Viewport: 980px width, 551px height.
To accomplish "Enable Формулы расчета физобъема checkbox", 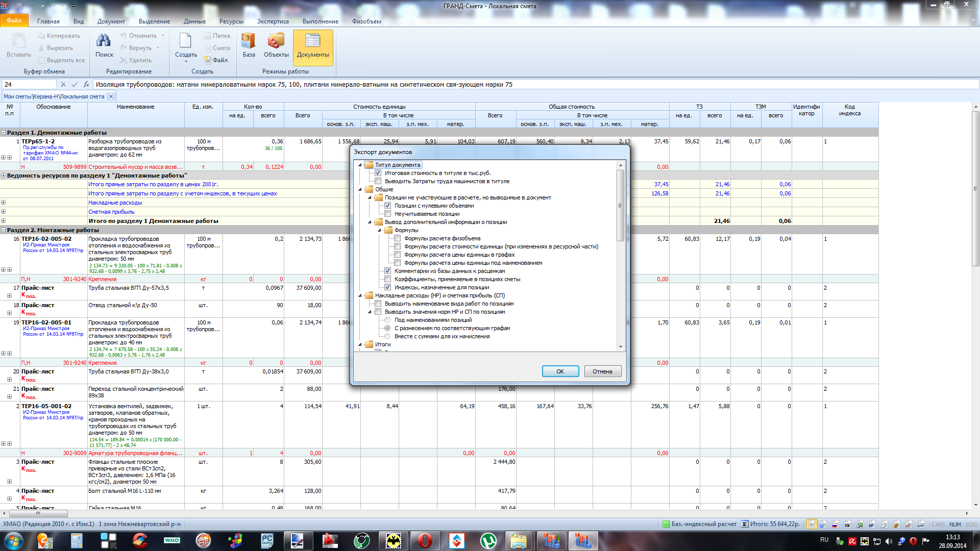I will pyautogui.click(x=398, y=238).
